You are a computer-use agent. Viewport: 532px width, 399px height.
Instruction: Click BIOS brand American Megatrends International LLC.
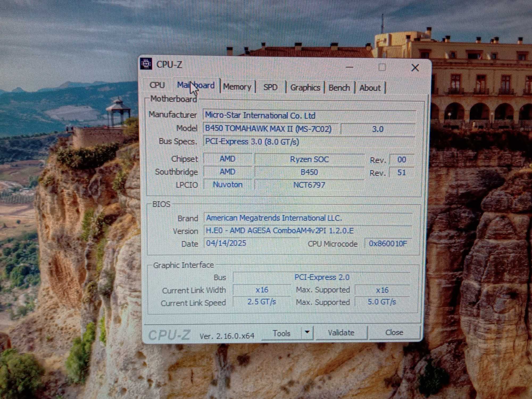click(309, 218)
